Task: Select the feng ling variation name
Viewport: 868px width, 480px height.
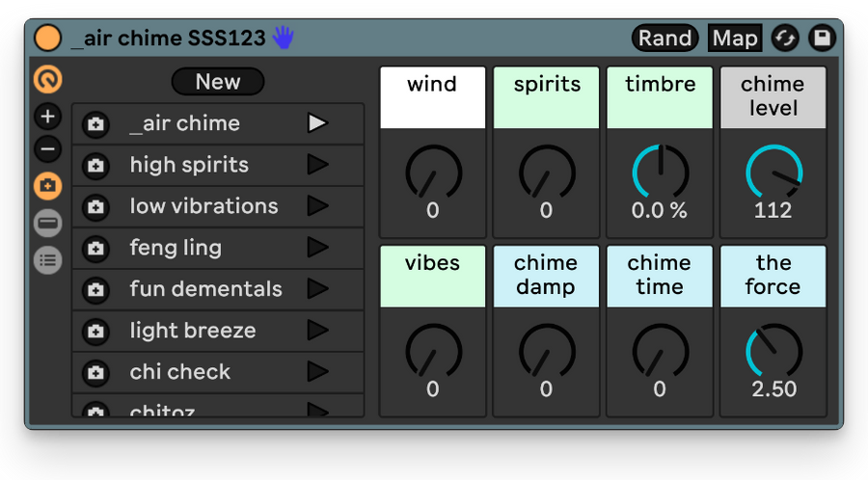Action: (x=176, y=248)
